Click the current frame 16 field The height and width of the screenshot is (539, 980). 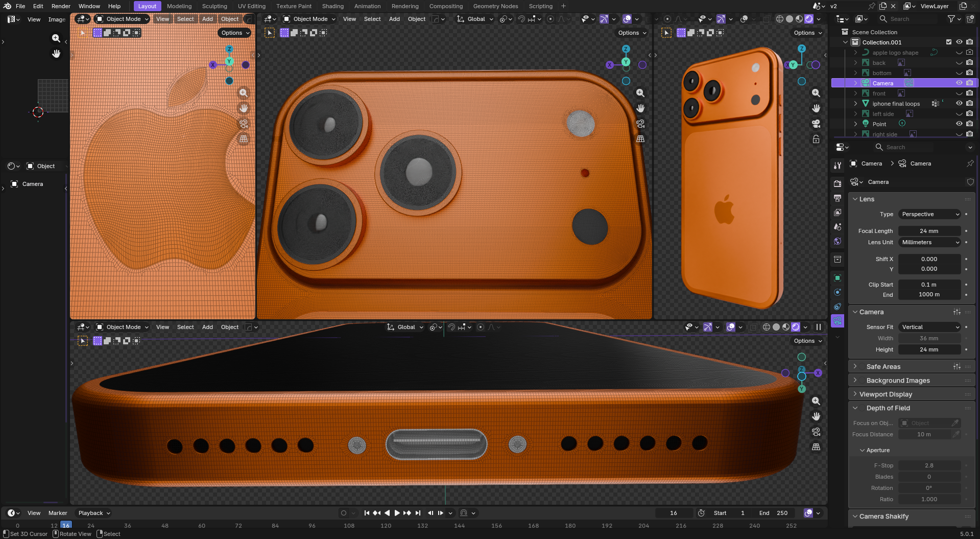point(674,513)
